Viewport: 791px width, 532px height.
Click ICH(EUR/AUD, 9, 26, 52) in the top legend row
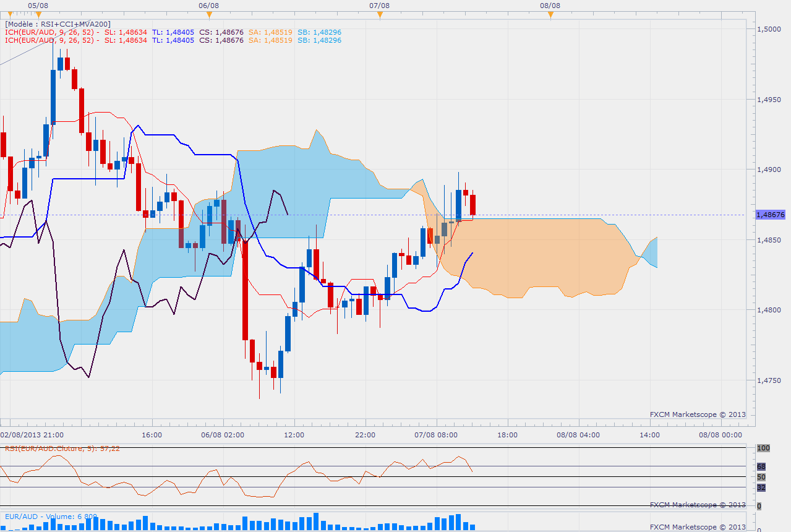(49, 32)
